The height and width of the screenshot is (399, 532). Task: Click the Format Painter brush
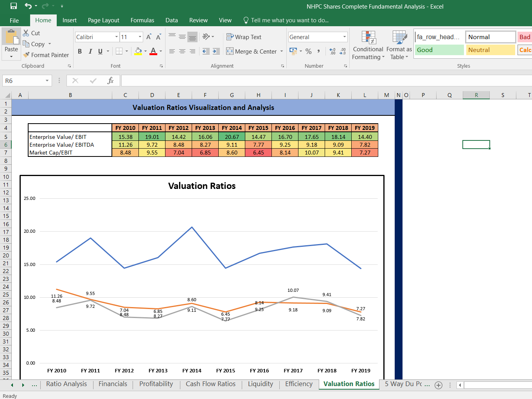pos(26,55)
